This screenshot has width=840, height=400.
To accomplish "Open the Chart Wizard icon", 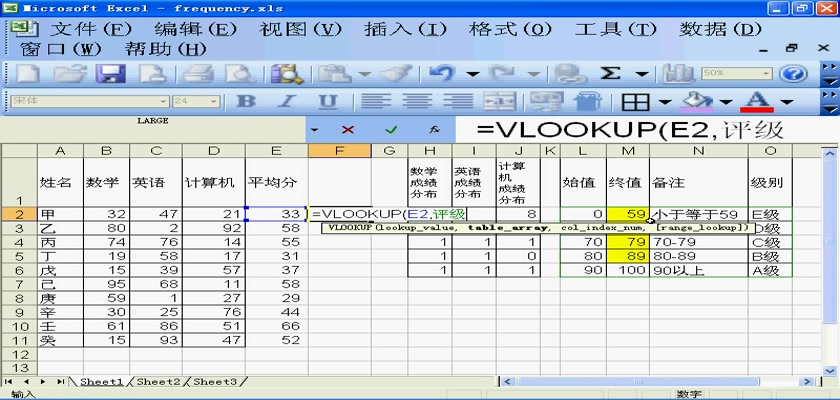I will (679, 73).
